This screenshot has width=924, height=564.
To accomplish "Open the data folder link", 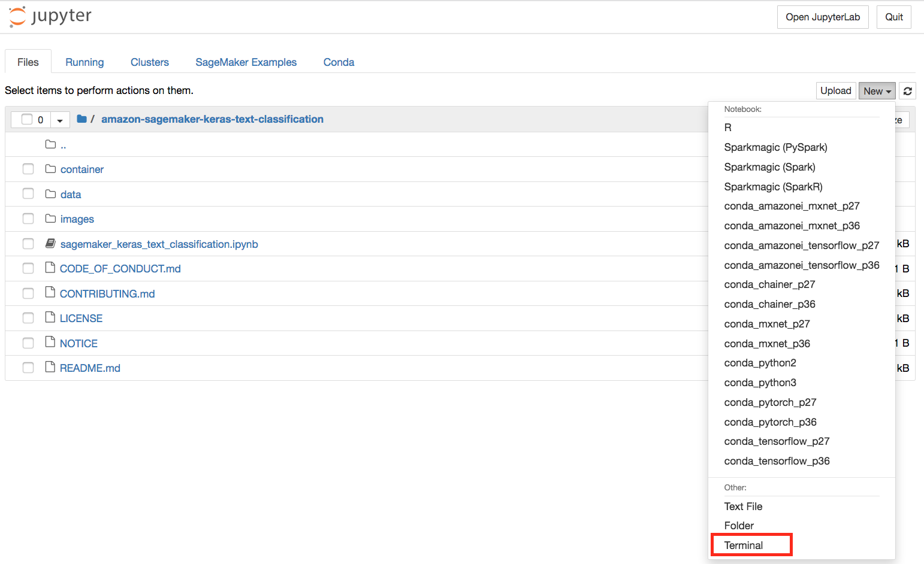I will 71,195.
